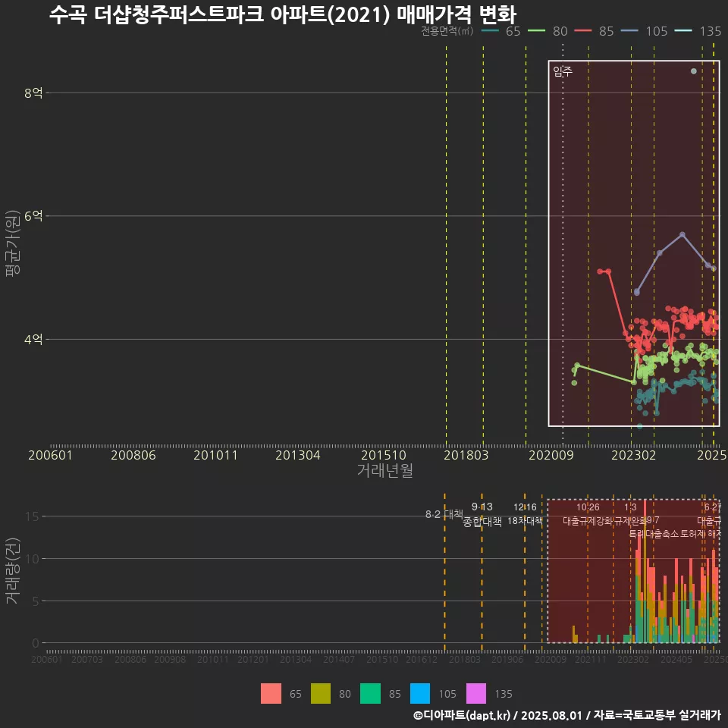Image resolution: width=728 pixels, height=728 pixels.
Task: Select the purple 105 line in the top legend
Action: point(629,31)
